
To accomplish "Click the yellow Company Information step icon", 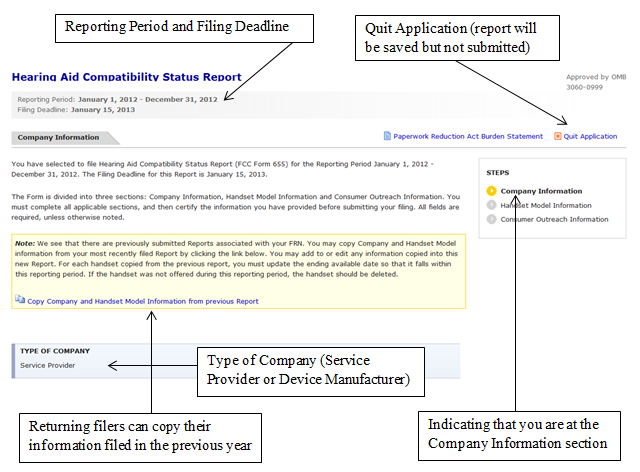I will (491, 191).
